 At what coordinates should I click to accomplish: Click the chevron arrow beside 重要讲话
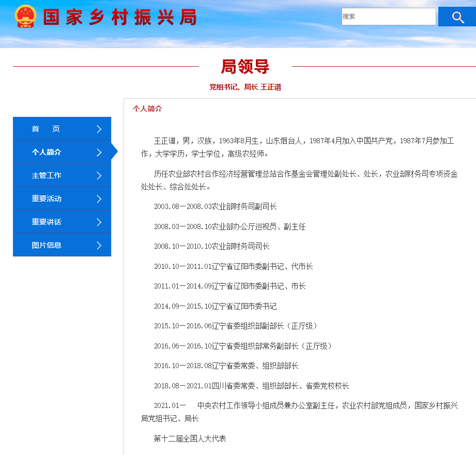(99, 222)
